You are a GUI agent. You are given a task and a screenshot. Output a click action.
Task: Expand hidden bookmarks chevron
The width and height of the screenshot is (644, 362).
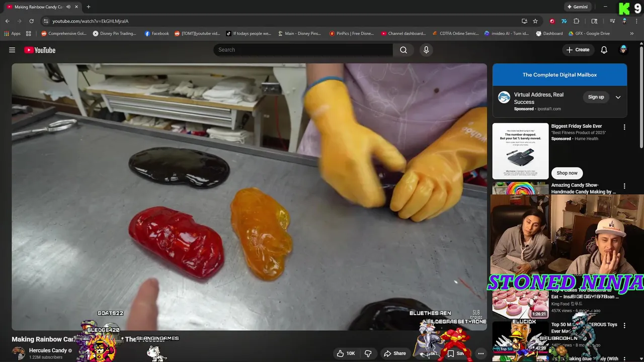tap(632, 34)
